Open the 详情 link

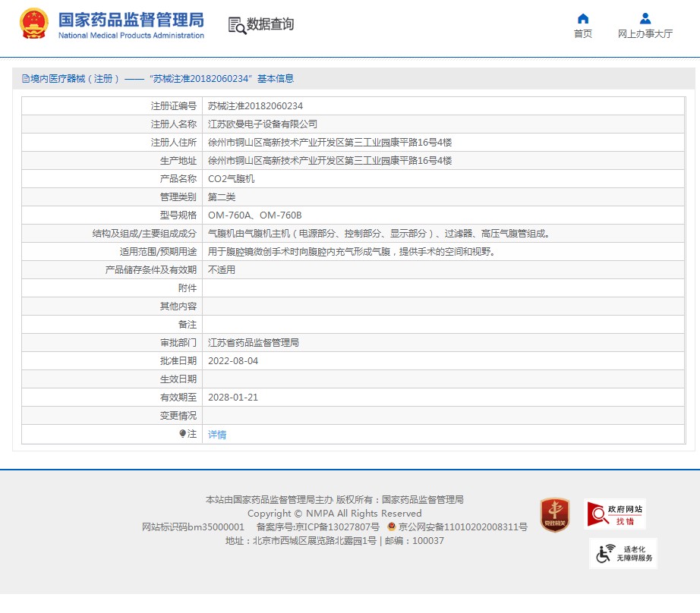217,434
